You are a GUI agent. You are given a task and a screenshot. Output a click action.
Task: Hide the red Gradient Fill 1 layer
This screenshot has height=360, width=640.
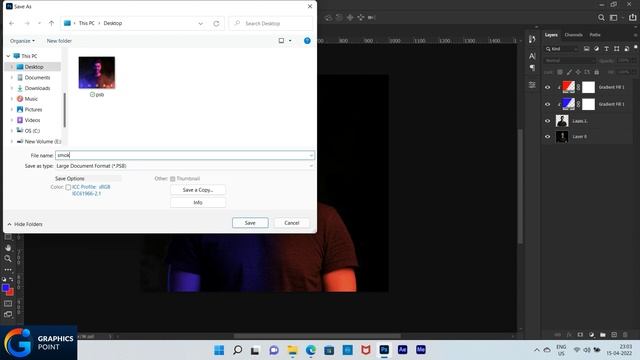click(548, 87)
